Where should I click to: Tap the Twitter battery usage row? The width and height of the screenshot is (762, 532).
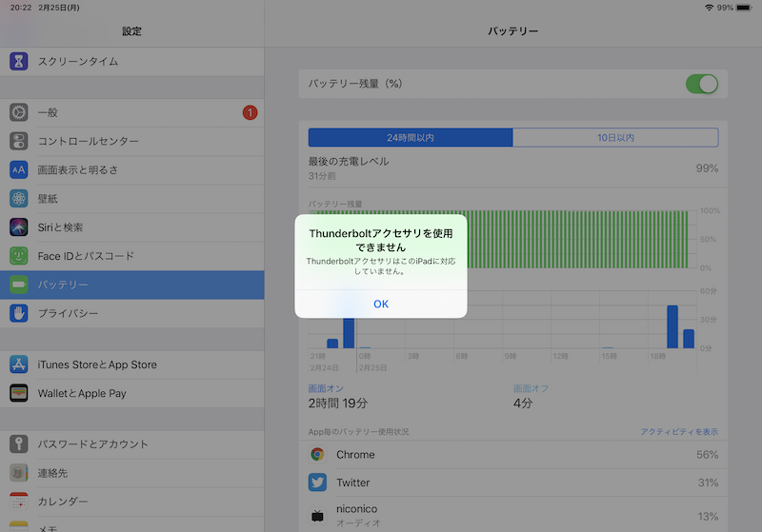(x=512, y=483)
